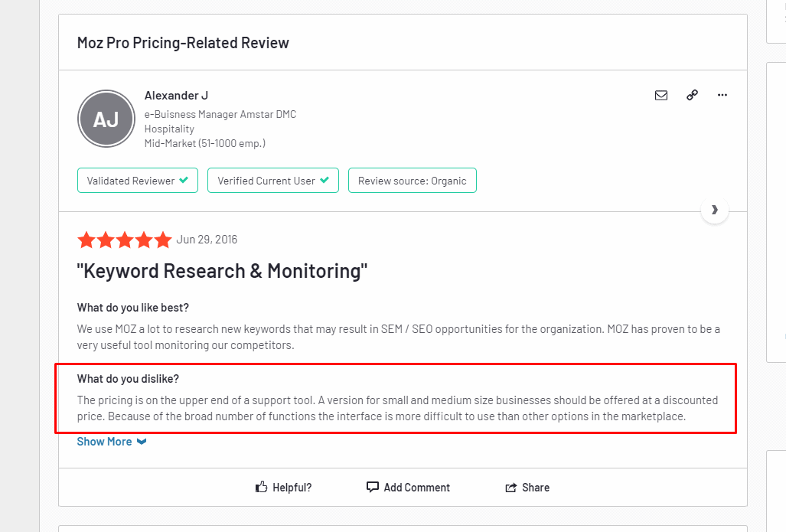The width and height of the screenshot is (786, 532).
Task: Open the Review source: Organic badge
Action: coord(413,181)
